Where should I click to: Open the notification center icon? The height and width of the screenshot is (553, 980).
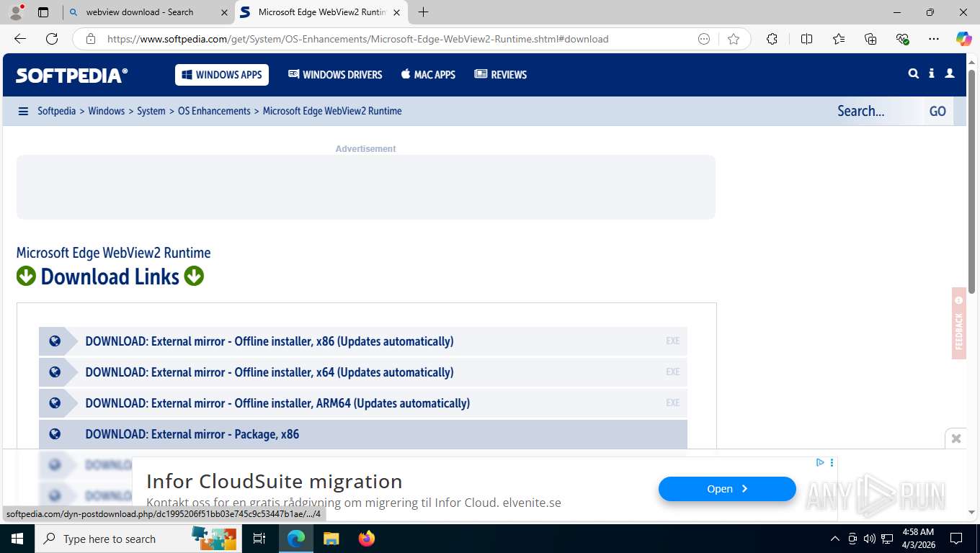tap(956, 539)
